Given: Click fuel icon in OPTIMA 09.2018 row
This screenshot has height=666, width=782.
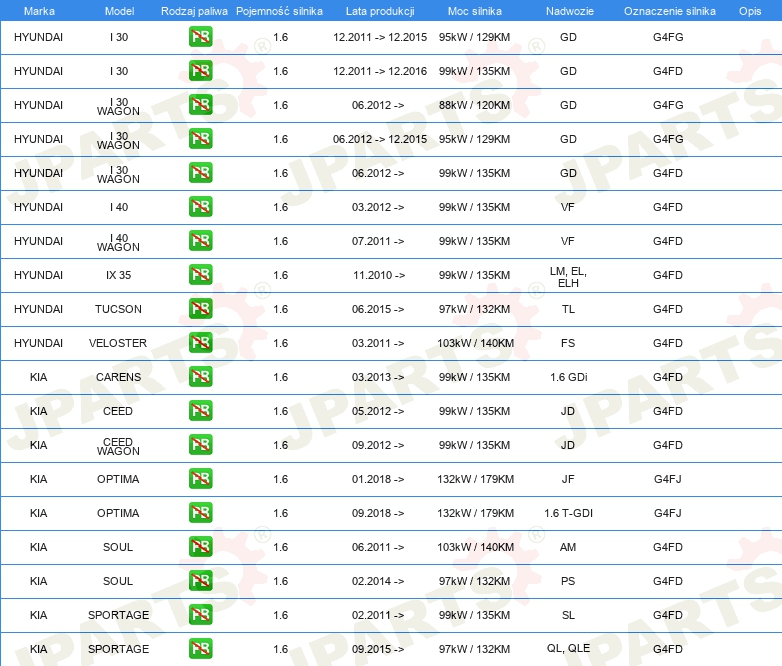Looking at the screenshot, I should (x=200, y=512).
